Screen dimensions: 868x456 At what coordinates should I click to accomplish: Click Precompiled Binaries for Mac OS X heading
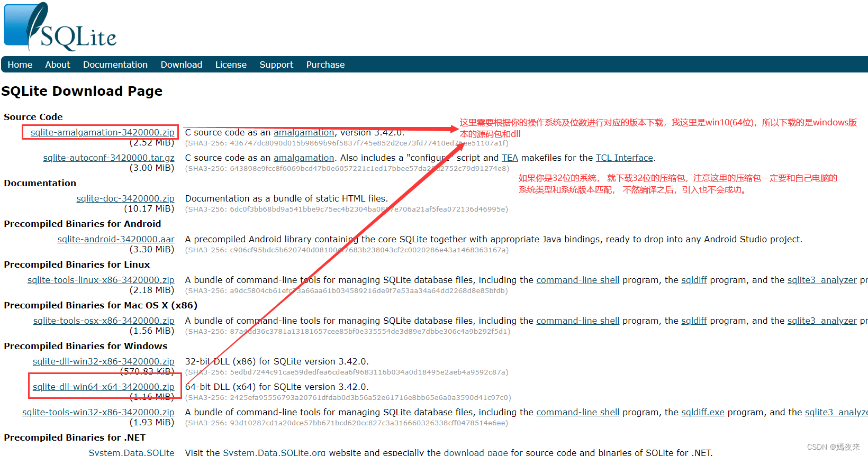(x=101, y=305)
